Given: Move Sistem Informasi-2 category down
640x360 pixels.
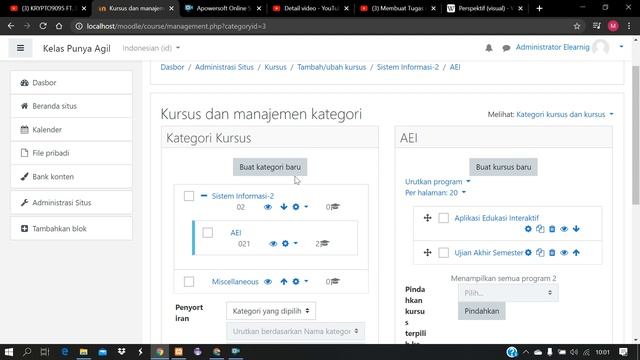Looking at the screenshot, I should (284, 207).
